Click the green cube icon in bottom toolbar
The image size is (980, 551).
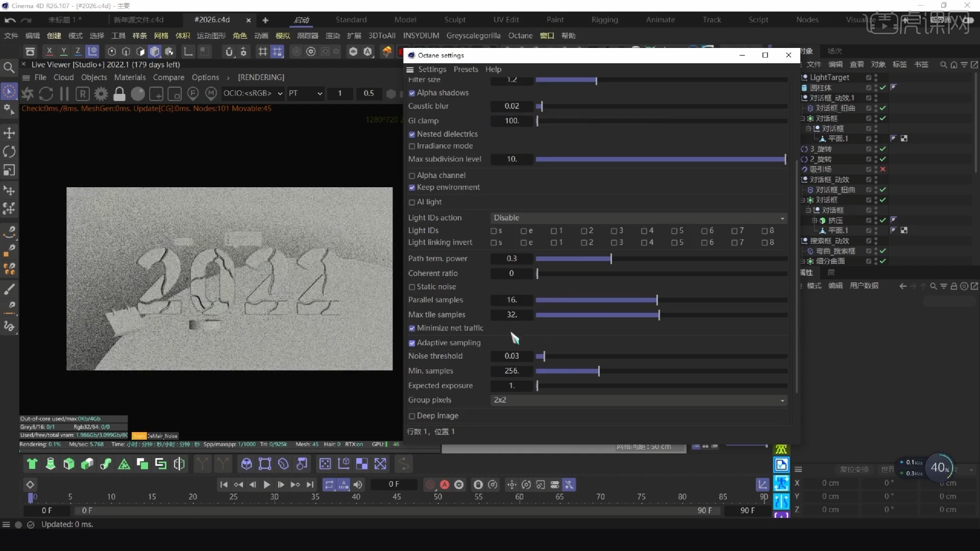[69, 464]
